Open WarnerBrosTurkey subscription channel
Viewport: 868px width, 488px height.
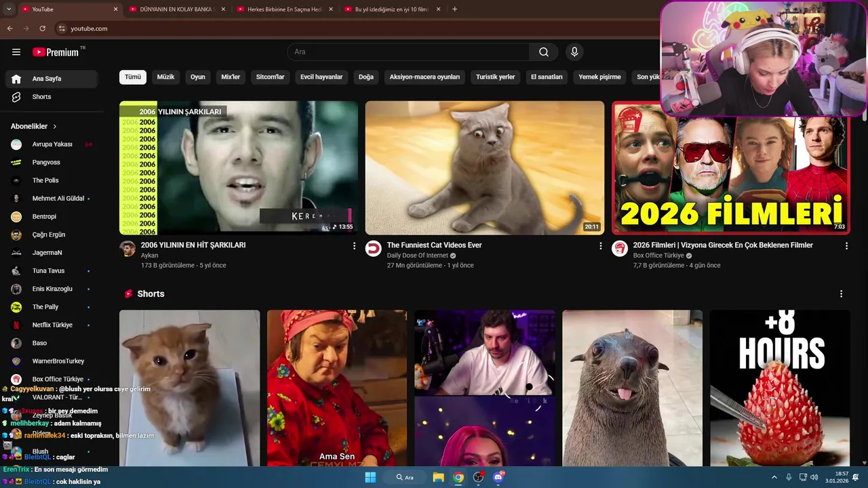pyautogui.click(x=51, y=361)
